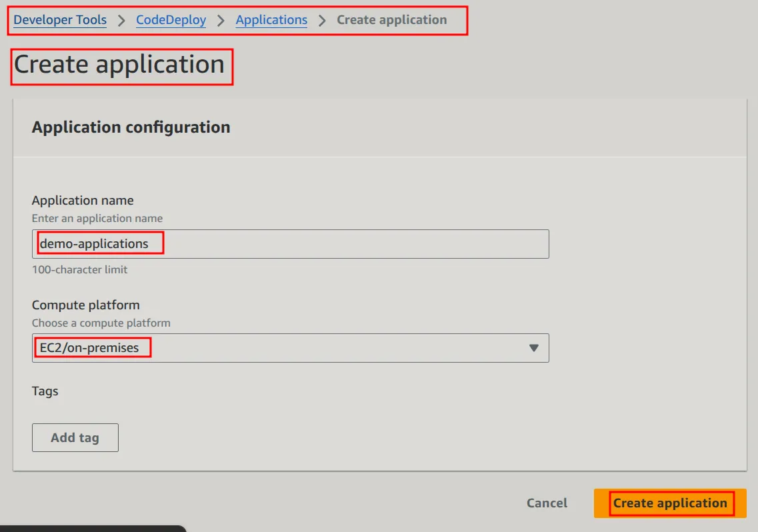This screenshot has width=758, height=532.
Task: Click the 'Create application' page title
Action: 119,64
